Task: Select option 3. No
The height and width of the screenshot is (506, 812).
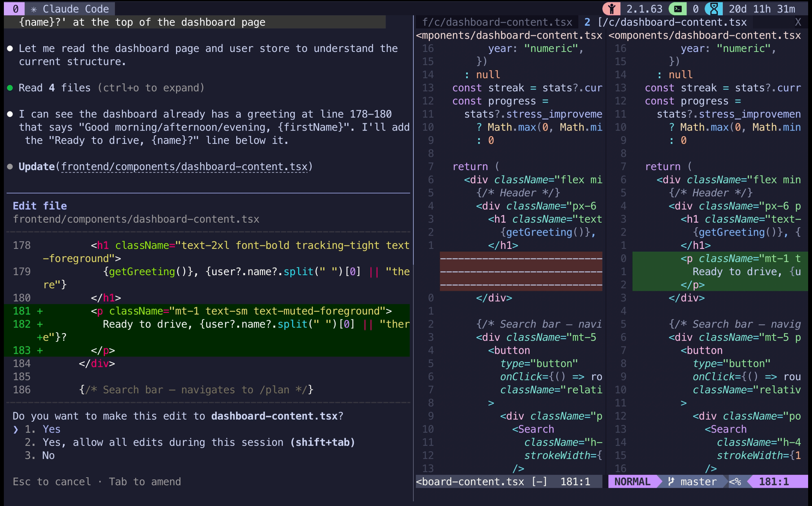Action: (x=39, y=455)
